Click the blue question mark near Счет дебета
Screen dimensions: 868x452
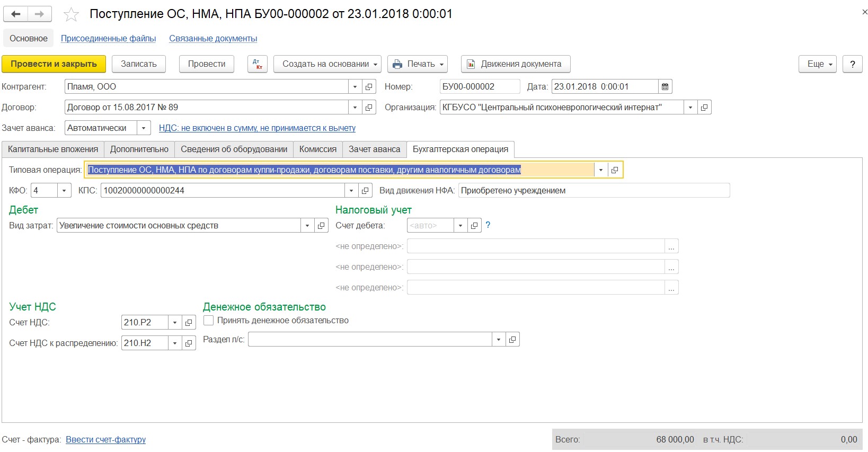coord(488,225)
